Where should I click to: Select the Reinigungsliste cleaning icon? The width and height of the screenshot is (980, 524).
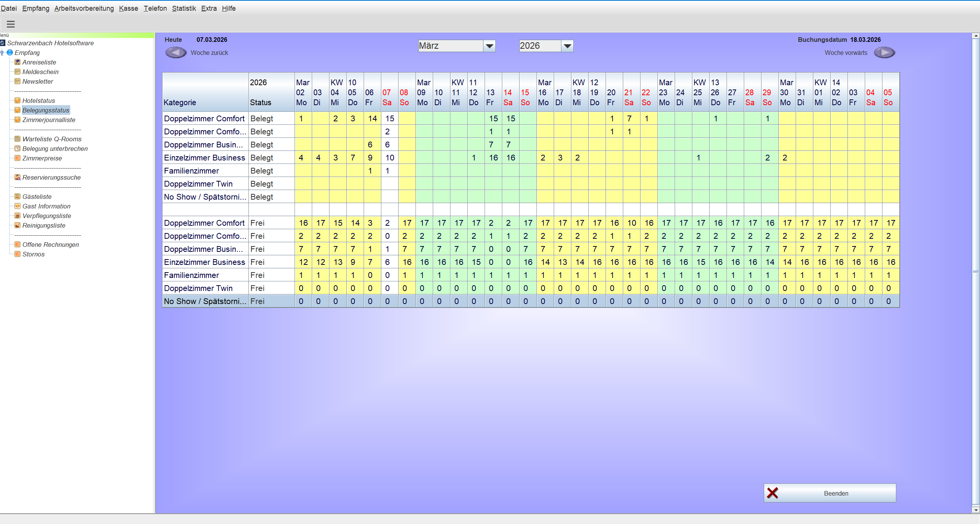[18, 225]
